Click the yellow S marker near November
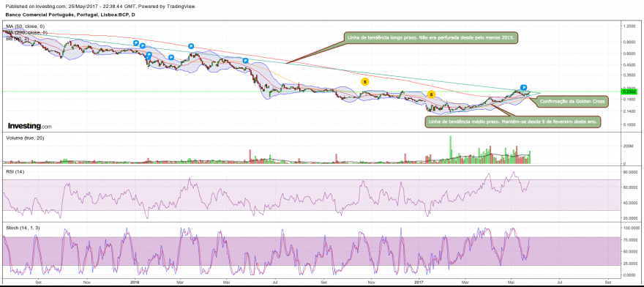 (x=364, y=81)
